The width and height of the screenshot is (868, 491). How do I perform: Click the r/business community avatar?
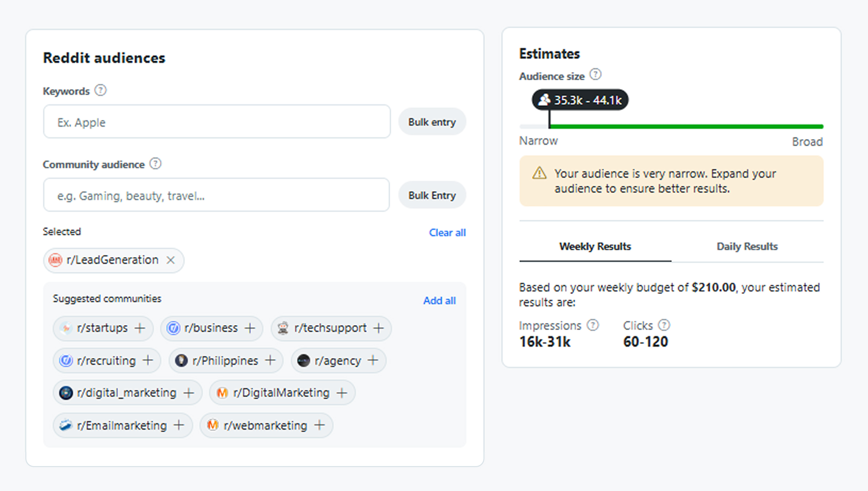coord(173,328)
